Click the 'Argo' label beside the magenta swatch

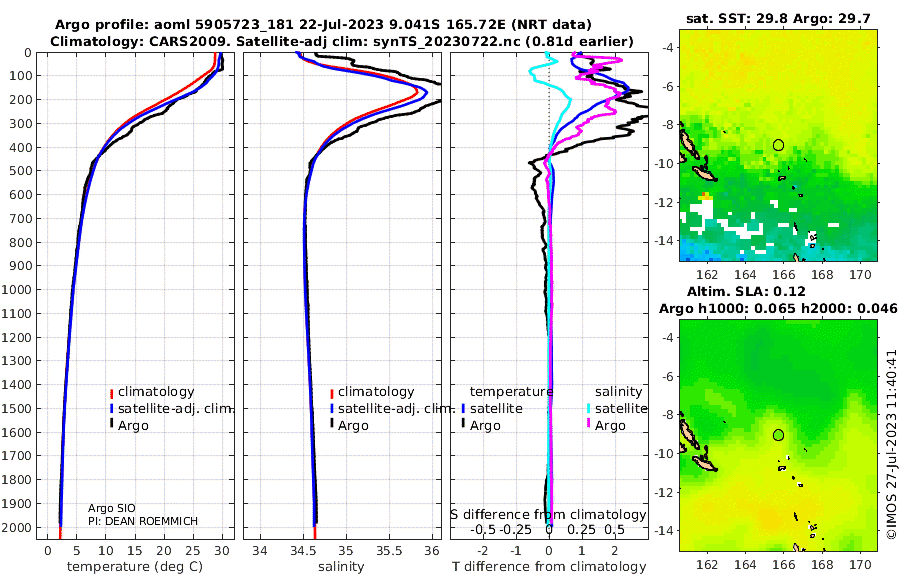coord(610,426)
